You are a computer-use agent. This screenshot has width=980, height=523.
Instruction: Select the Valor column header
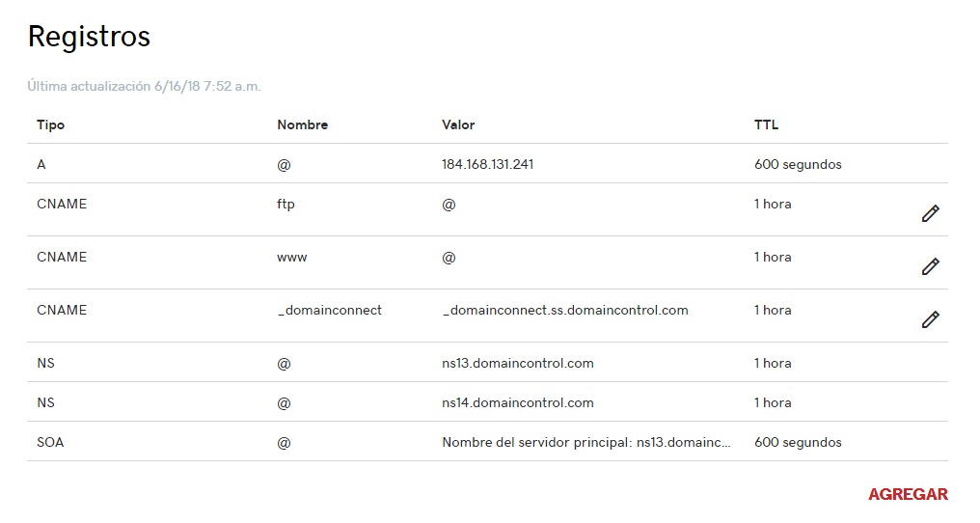pyautogui.click(x=458, y=124)
